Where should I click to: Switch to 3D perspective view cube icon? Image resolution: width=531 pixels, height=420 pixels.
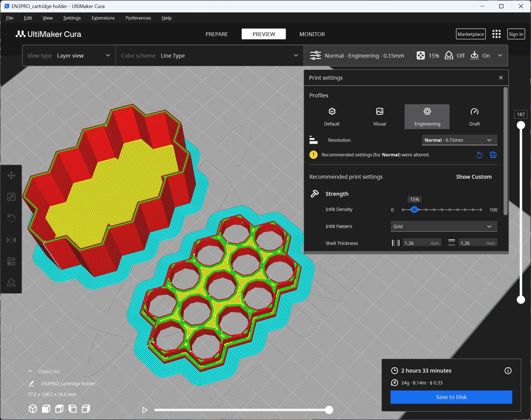(33, 409)
